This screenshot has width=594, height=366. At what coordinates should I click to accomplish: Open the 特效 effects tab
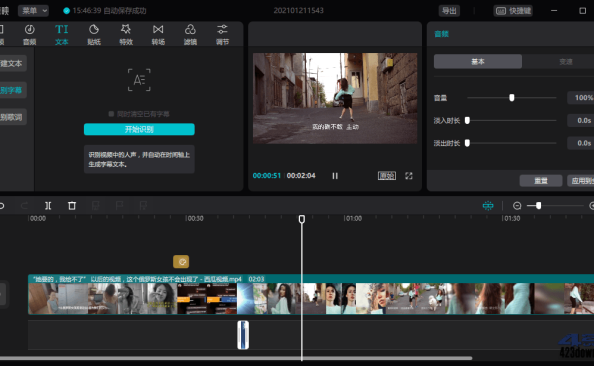126,34
